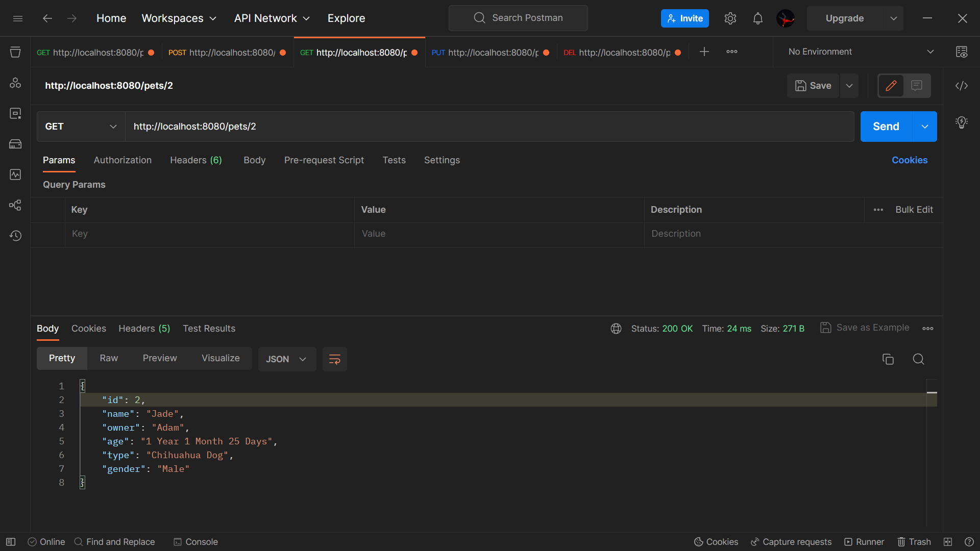This screenshot has height=551, width=980.
Task: Open the Code snippet panel icon
Action: coord(962,86)
